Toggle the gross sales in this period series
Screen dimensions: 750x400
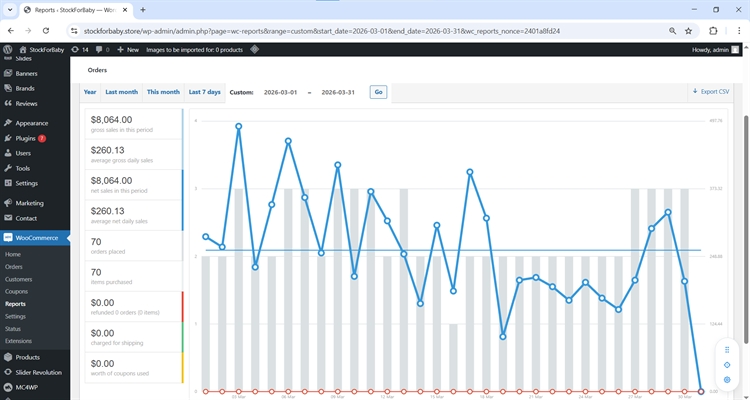pos(134,124)
